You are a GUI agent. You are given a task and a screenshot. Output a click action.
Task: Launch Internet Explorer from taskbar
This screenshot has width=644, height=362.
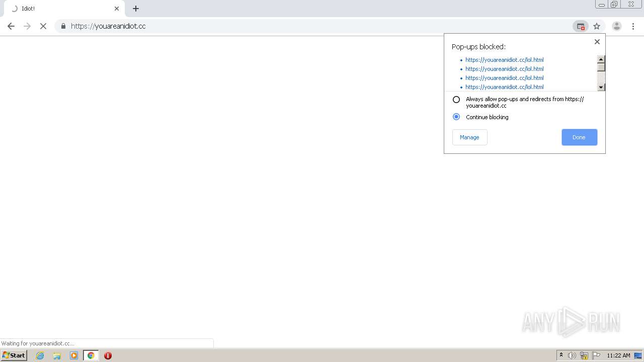click(x=40, y=355)
